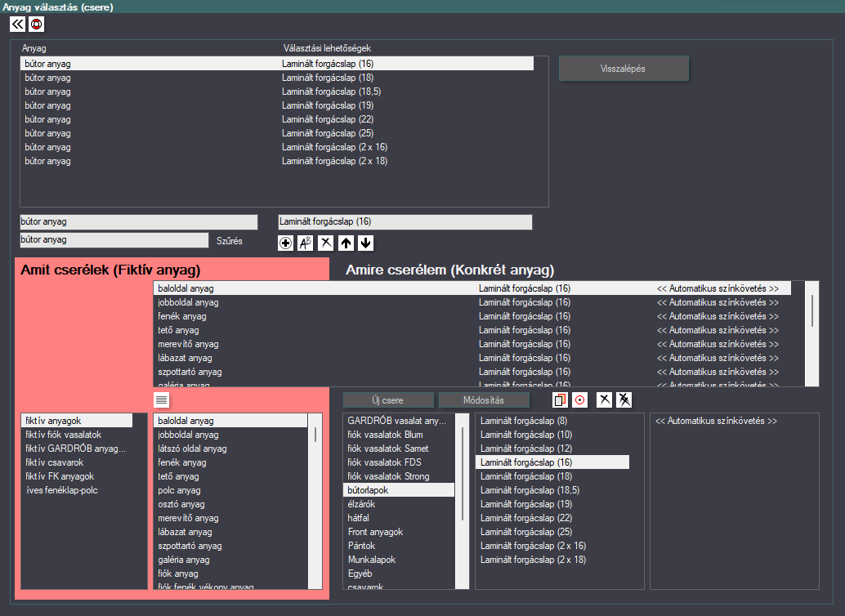Select galéria anyag in the lower fictive list

pos(230,560)
